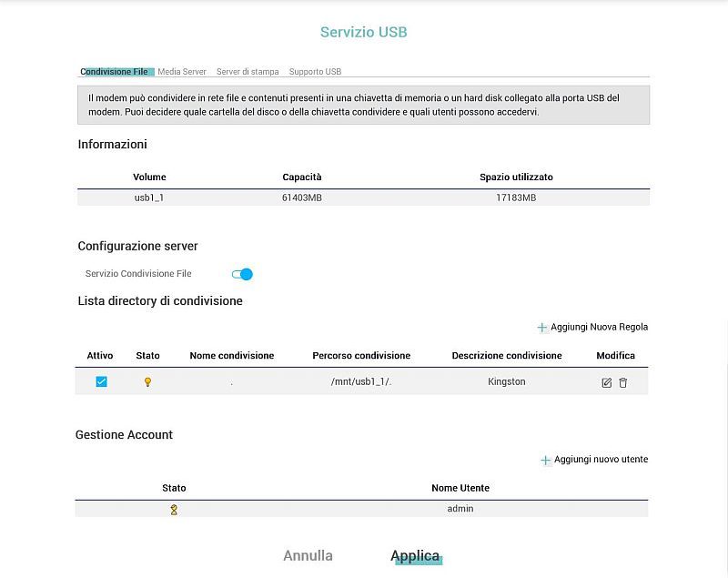This screenshot has height=578, width=728.
Task: Click Spazio utilizzato column header
Action: pyautogui.click(x=516, y=177)
